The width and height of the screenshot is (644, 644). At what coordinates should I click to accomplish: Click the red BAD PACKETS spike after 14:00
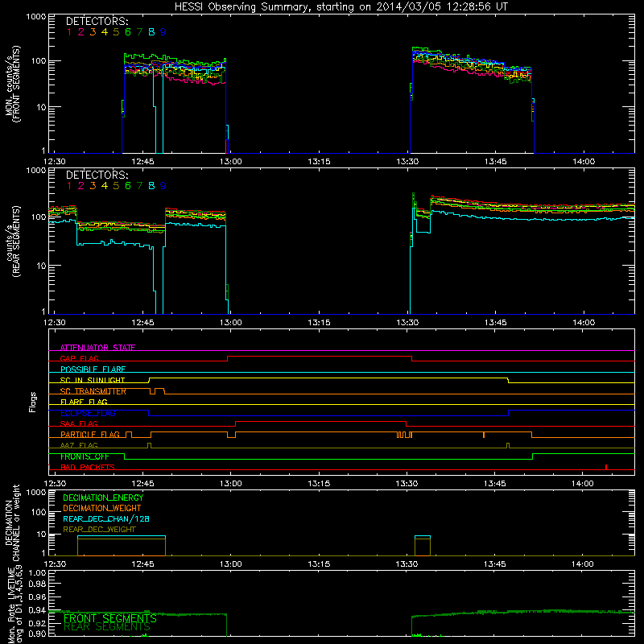coord(606,467)
